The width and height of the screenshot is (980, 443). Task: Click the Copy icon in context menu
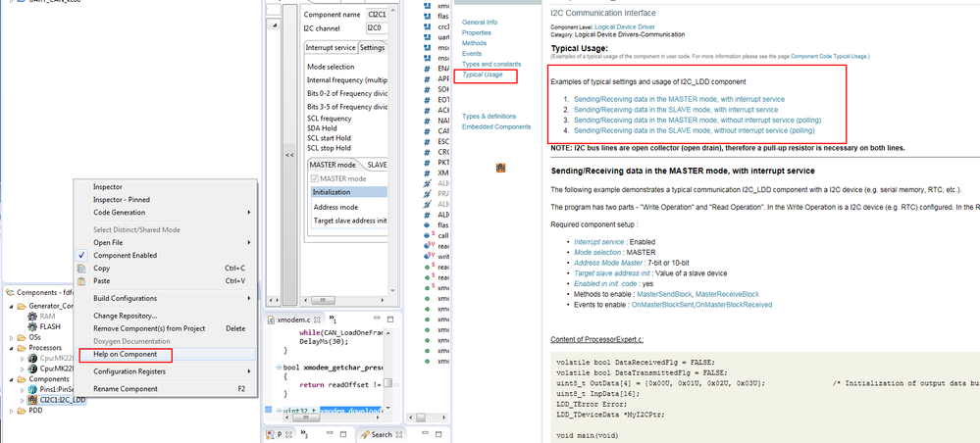(81, 268)
